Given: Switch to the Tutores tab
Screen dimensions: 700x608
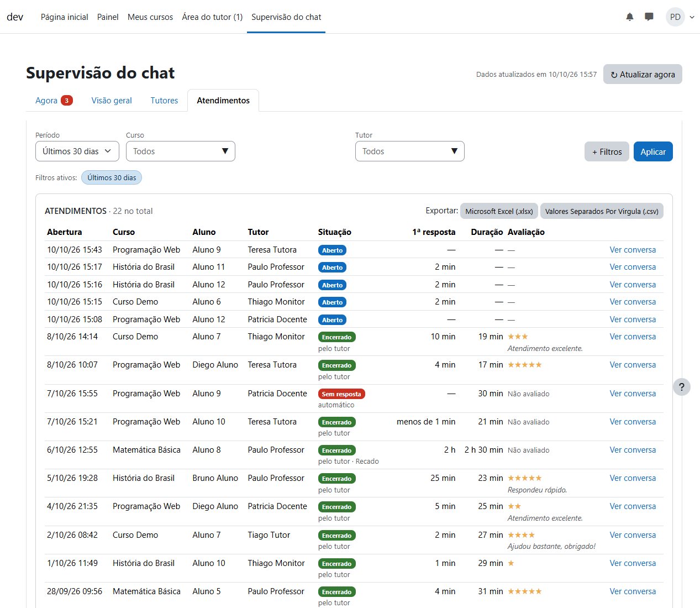Looking at the screenshot, I should (x=164, y=101).
